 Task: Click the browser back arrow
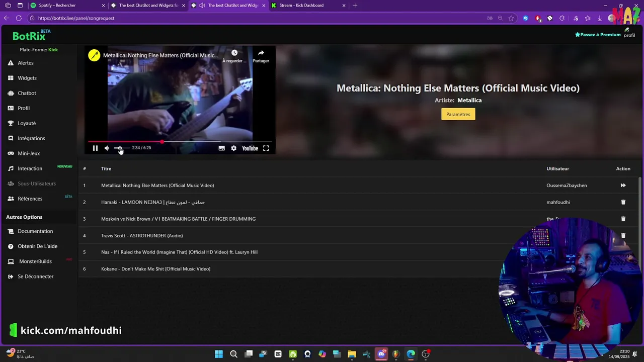(x=7, y=18)
